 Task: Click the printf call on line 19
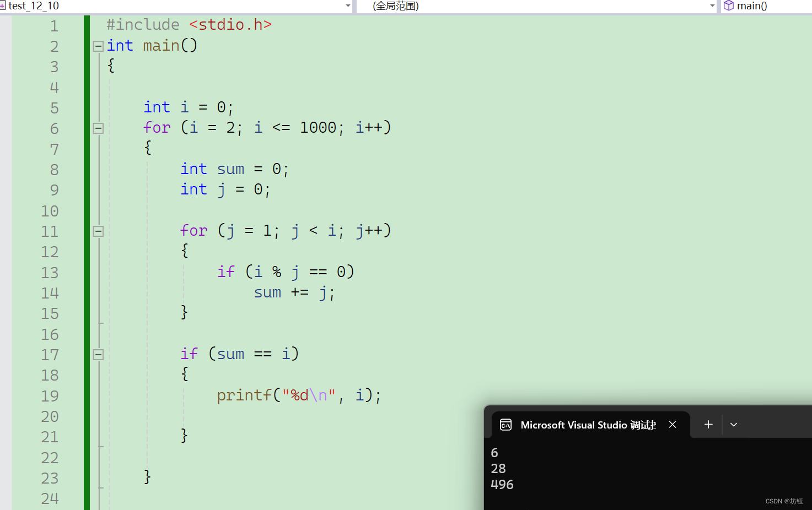click(299, 395)
